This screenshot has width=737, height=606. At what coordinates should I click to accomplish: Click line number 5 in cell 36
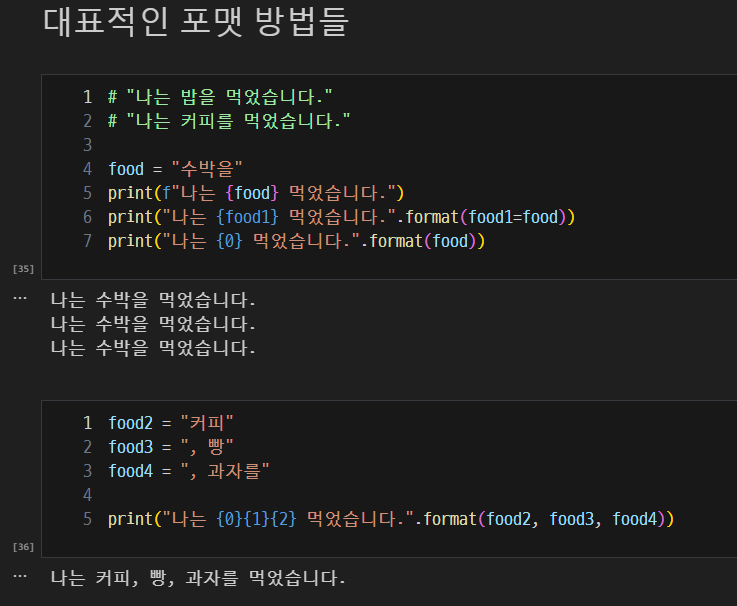[87, 519]
